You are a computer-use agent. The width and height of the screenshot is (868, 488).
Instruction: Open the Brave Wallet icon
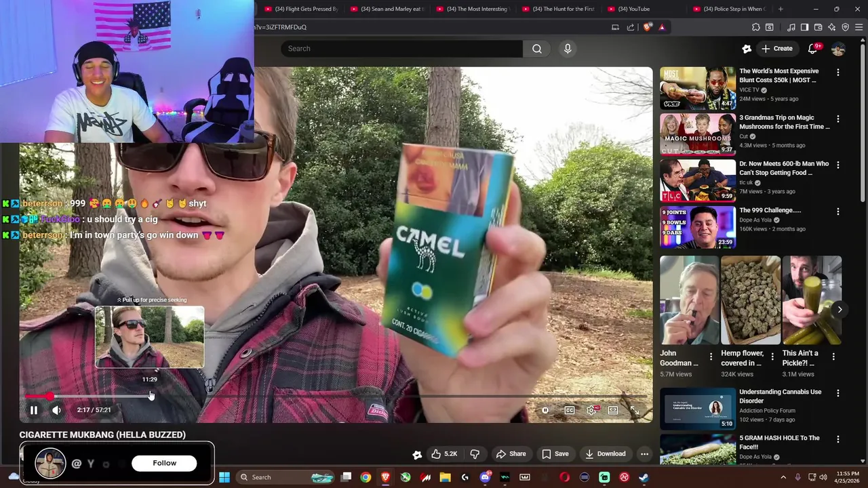click(x=818, y=27)
